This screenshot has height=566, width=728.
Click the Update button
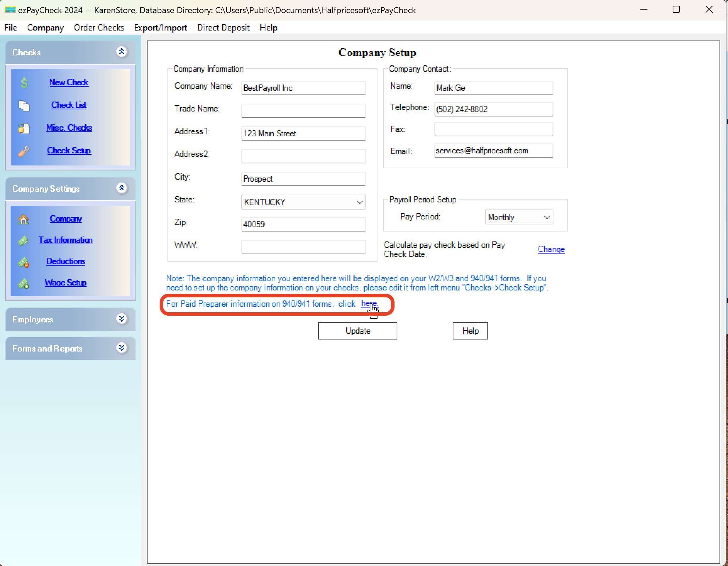(x=357, y=331)
